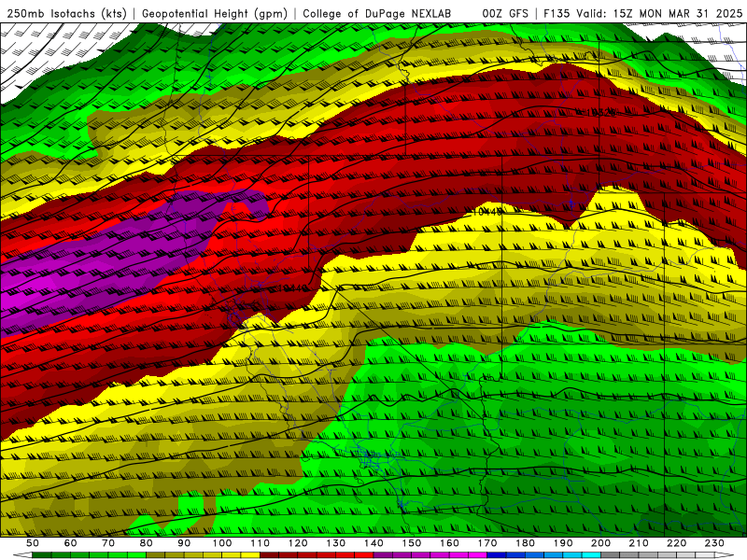
Task: Click the 90 label on the color scale
Action: pyautogui.click(x=184, y=543)
